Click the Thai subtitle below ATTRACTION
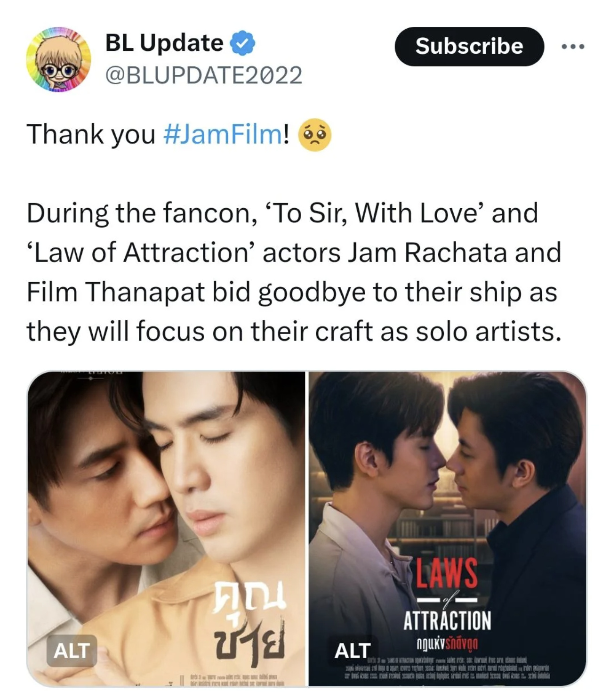Image resolution: width=610 pixels, height=700 pixels. click(447, 643)
